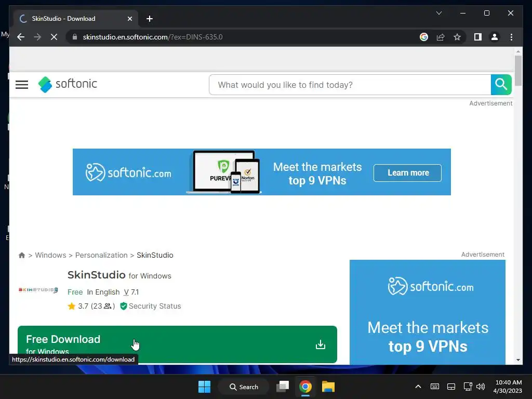Viewport: 532px width, 399px height.
Task: Click the scrollbar up arrow
Action: 518,51
